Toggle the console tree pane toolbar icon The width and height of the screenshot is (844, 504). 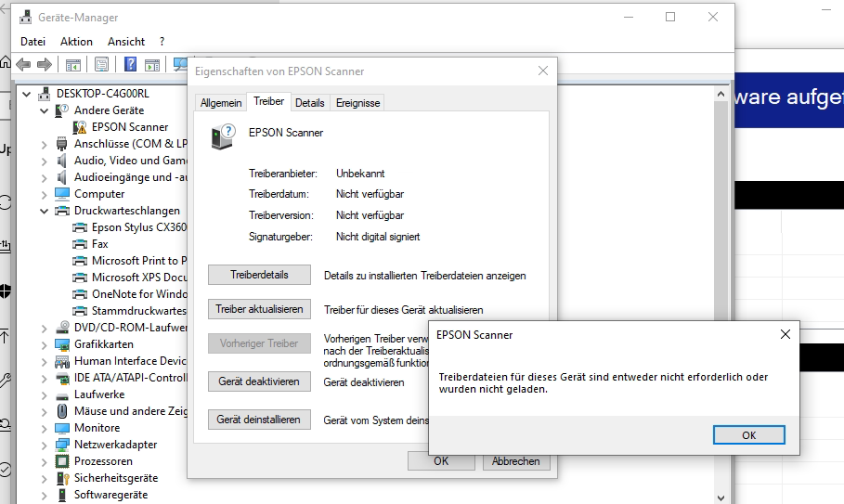73,65
